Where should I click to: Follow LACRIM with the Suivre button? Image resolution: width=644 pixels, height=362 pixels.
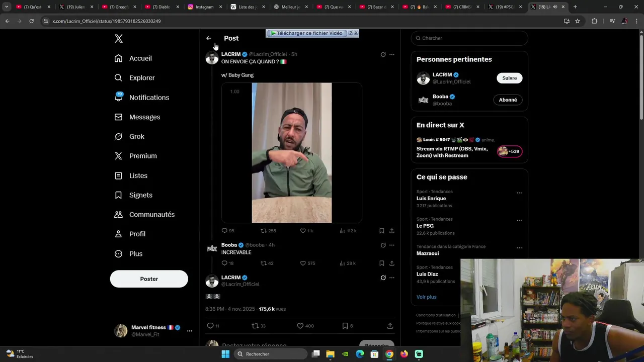(510, 78)
